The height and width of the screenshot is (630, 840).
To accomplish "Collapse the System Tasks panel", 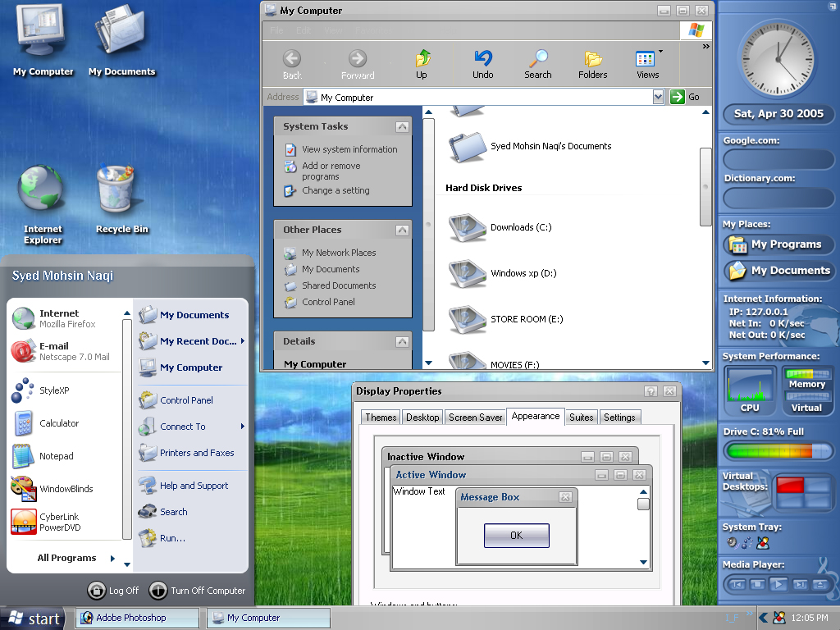I will (x=402, y=126).
